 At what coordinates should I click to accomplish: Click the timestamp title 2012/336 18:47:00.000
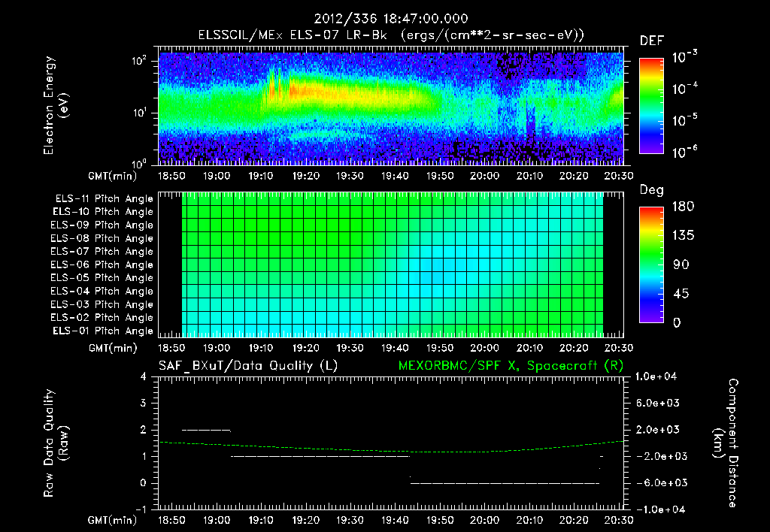tap(391, 19)
